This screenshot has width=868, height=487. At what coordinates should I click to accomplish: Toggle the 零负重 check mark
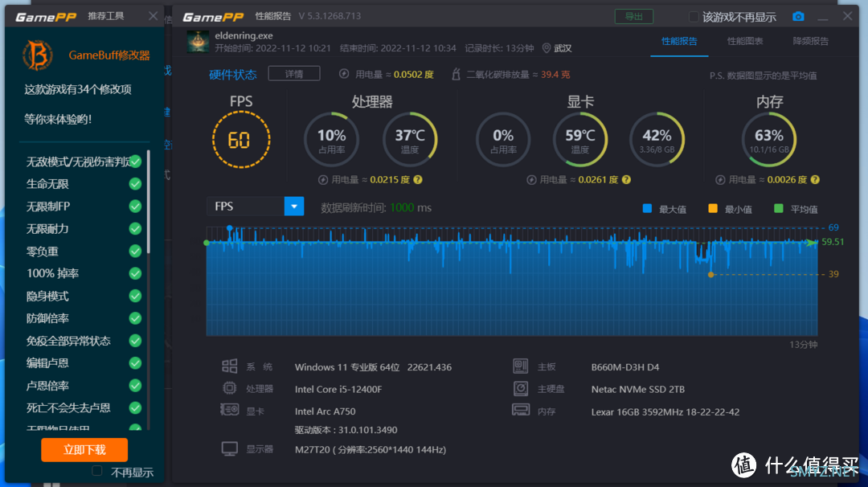coord(135,252)
